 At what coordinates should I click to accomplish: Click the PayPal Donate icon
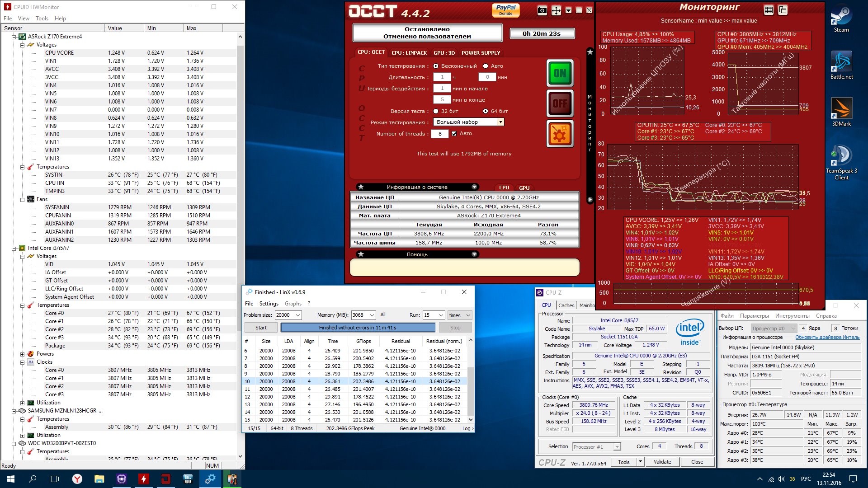point(505,10)
